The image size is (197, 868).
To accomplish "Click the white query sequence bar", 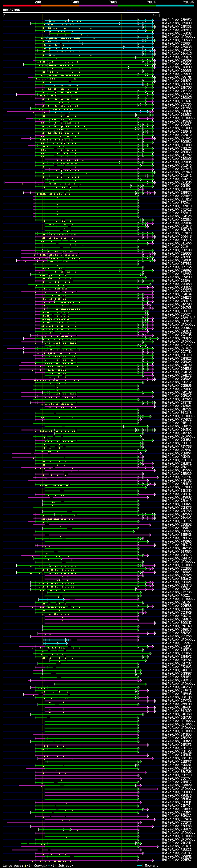I will click(81, 13).
